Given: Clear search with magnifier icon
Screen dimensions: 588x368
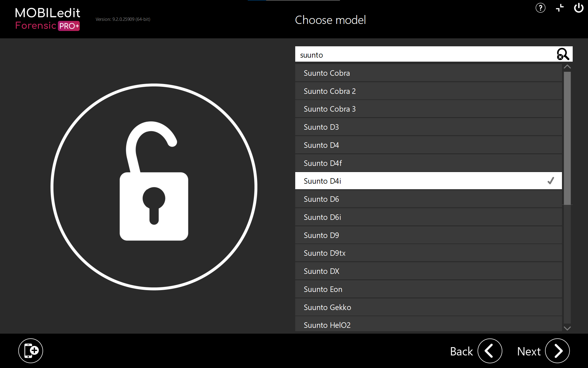Looking at the screenshot, I should (563, 54).
